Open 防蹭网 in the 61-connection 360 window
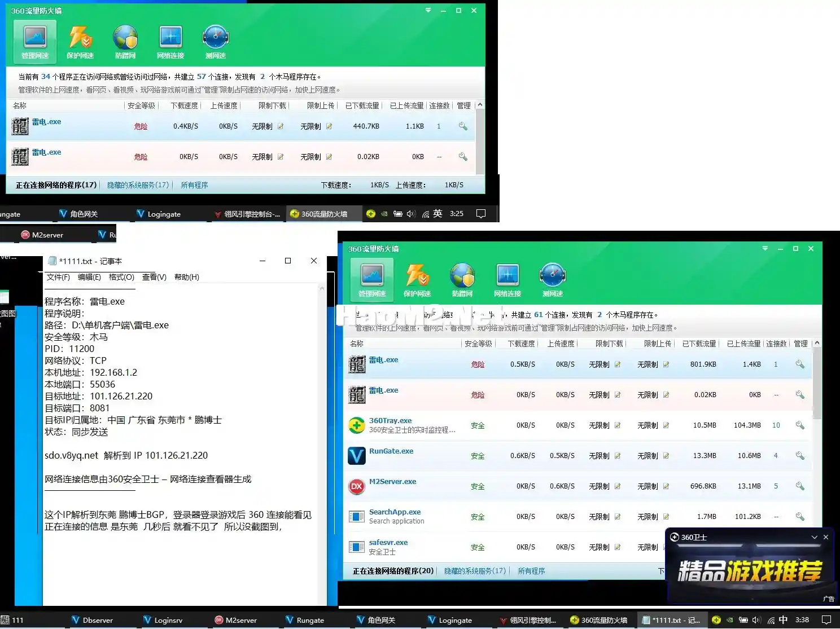Screen dimensions: 840x629 462,279
